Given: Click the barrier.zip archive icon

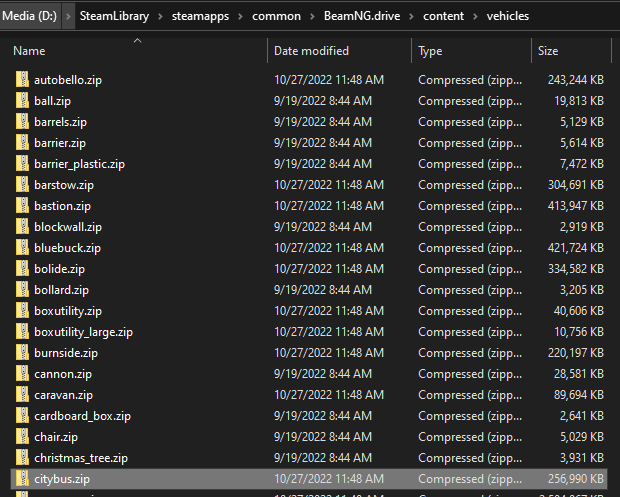Looking at the screenshot, I should [23, 142].
